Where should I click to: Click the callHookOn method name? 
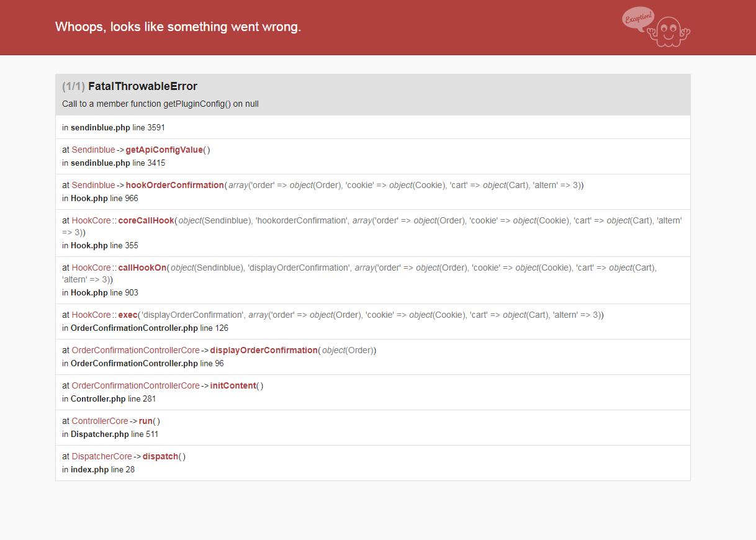coord(142,268)
